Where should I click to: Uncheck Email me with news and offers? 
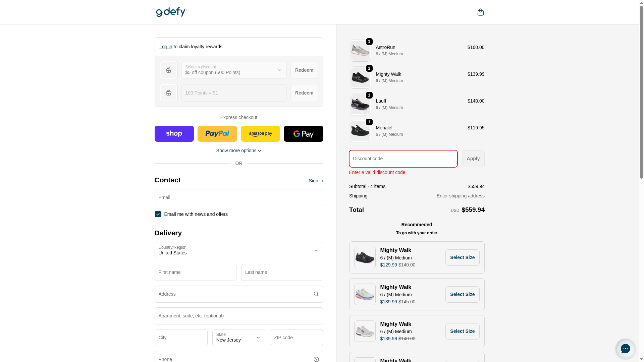tap(158, 214)
